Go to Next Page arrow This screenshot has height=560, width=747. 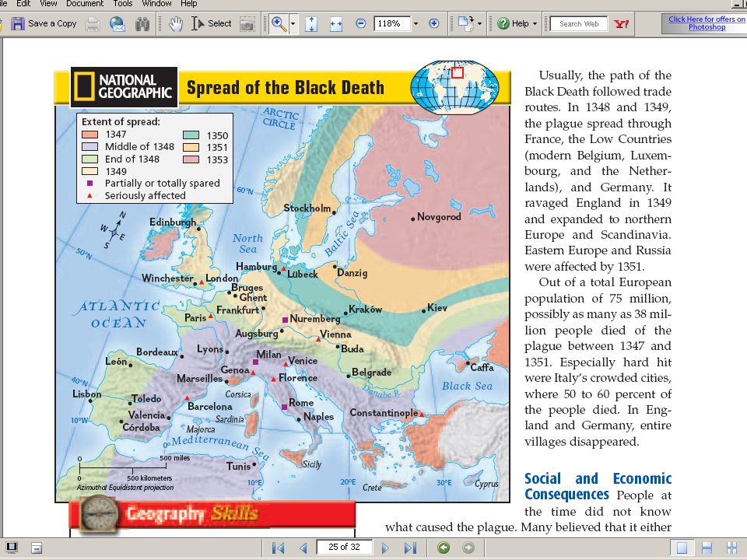coord(385,548)
